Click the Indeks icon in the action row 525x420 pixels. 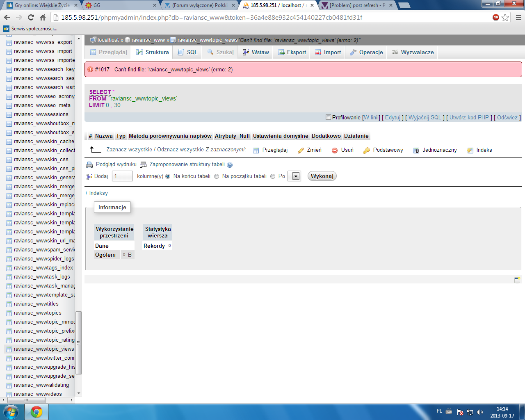(470, 151)
